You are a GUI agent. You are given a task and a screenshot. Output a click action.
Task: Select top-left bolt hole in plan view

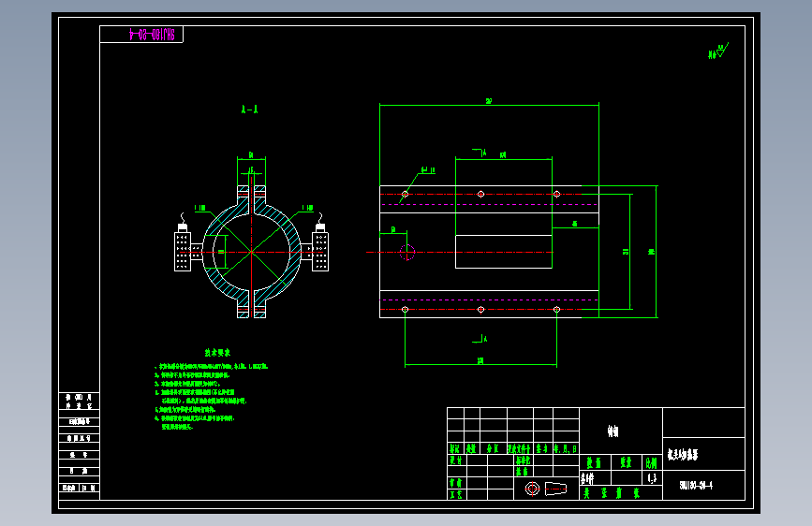click(x=405, y=194)
